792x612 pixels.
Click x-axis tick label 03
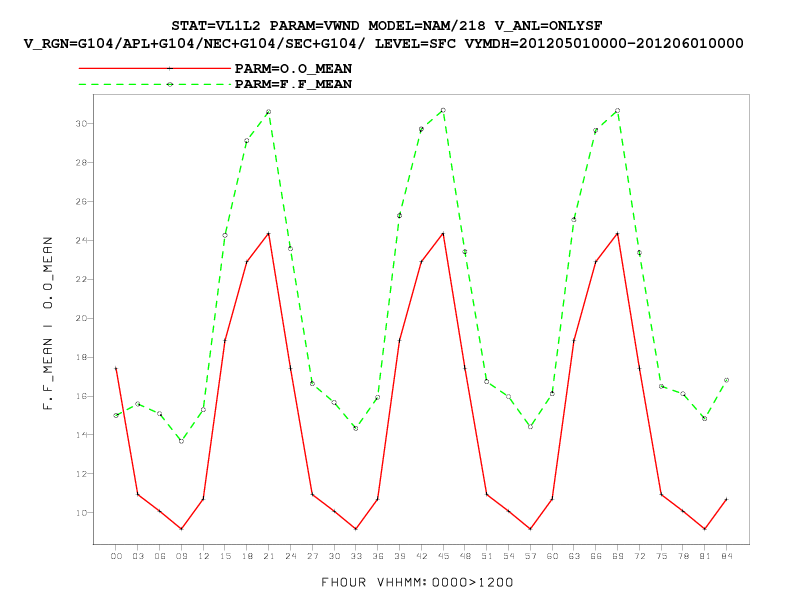tap(138, 556)
